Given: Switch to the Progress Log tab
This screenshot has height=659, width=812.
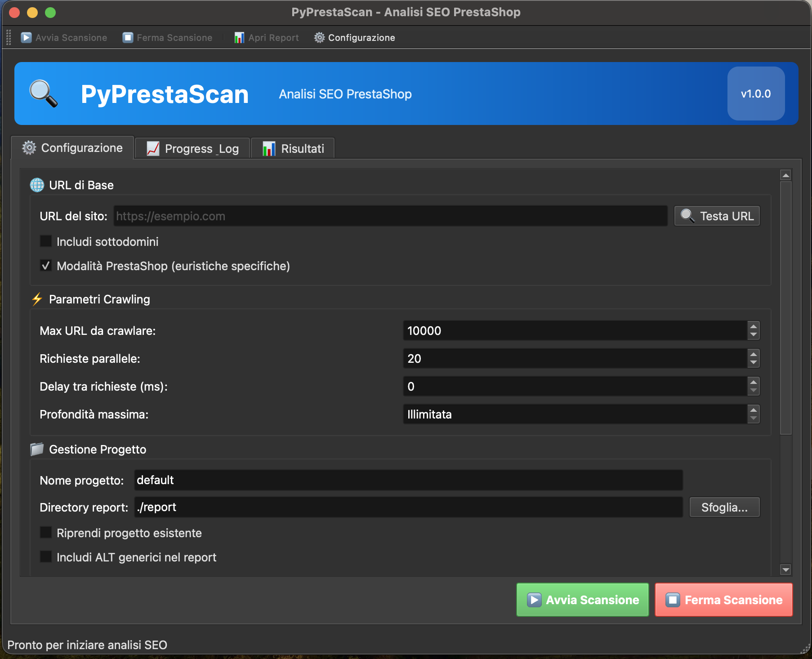Looking at the screenshot, I should pyautogui.click(x=192, y=148).
